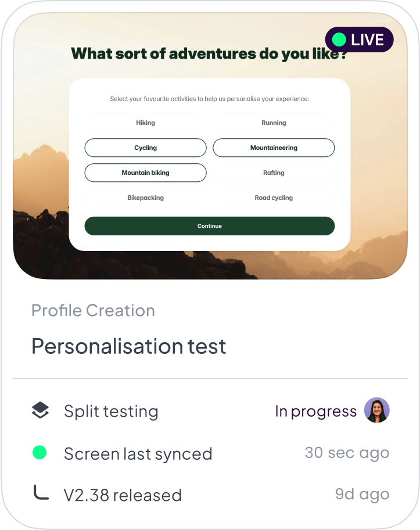Click the In progress status label

point(316,411)
